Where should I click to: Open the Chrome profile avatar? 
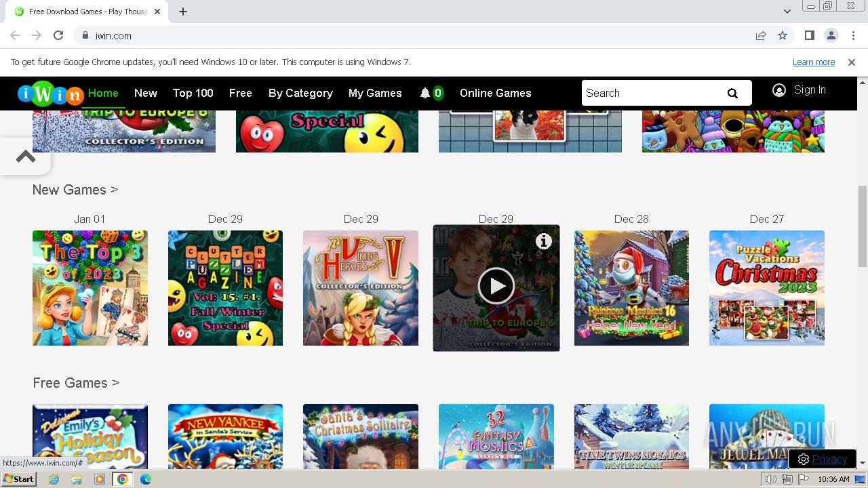pos(831,35)
